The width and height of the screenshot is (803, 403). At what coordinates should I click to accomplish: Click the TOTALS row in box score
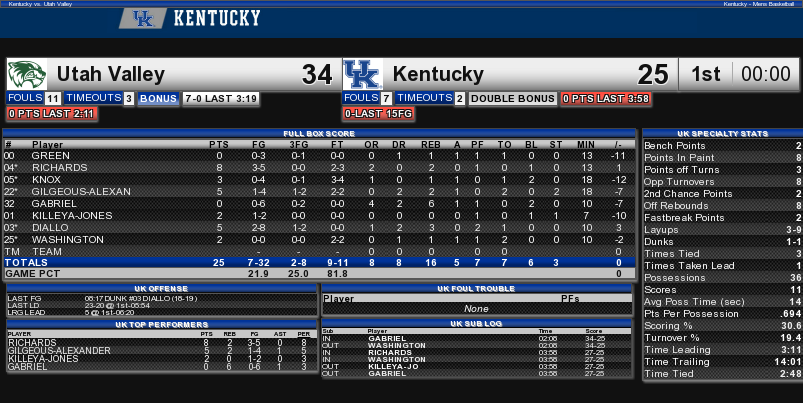pos(319,263)
